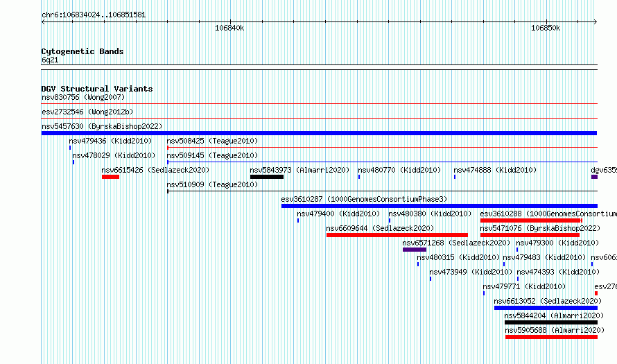Screen dimensions: 617x364
Task: Click the nsv510909 (Teague2010) label
Action: click(x=212, y=184)
